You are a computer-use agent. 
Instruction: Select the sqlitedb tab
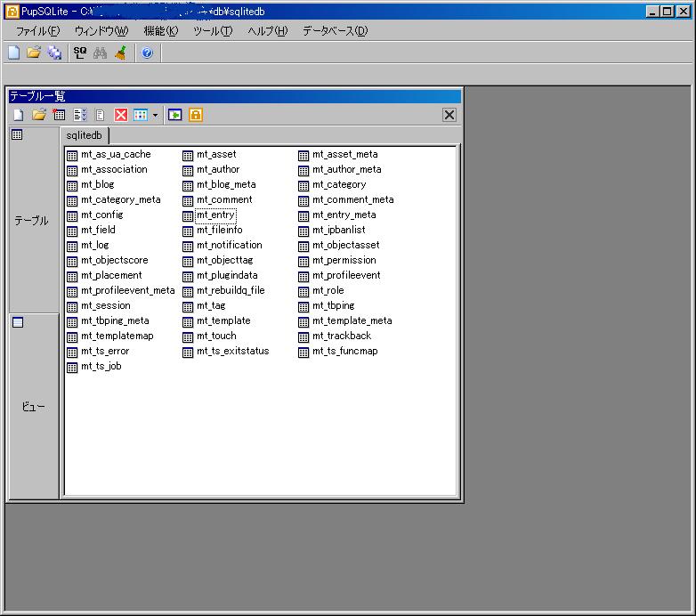click(84, 135)
